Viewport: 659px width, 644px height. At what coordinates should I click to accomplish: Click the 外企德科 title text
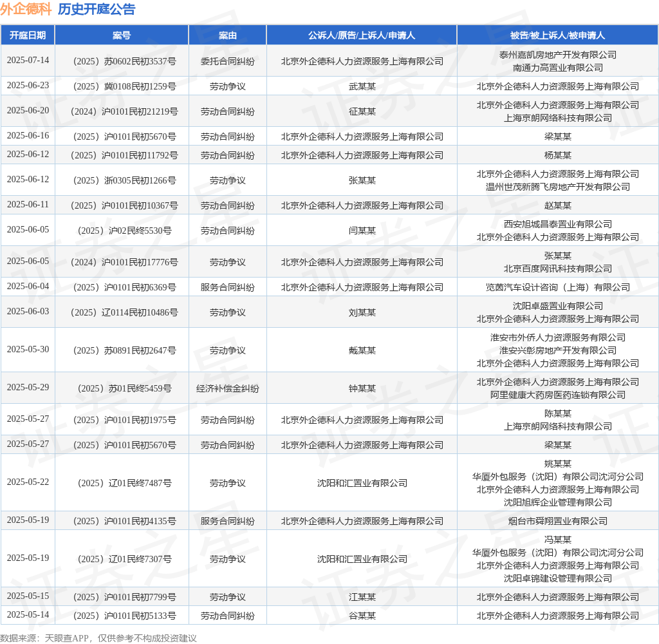coord(26,9)
